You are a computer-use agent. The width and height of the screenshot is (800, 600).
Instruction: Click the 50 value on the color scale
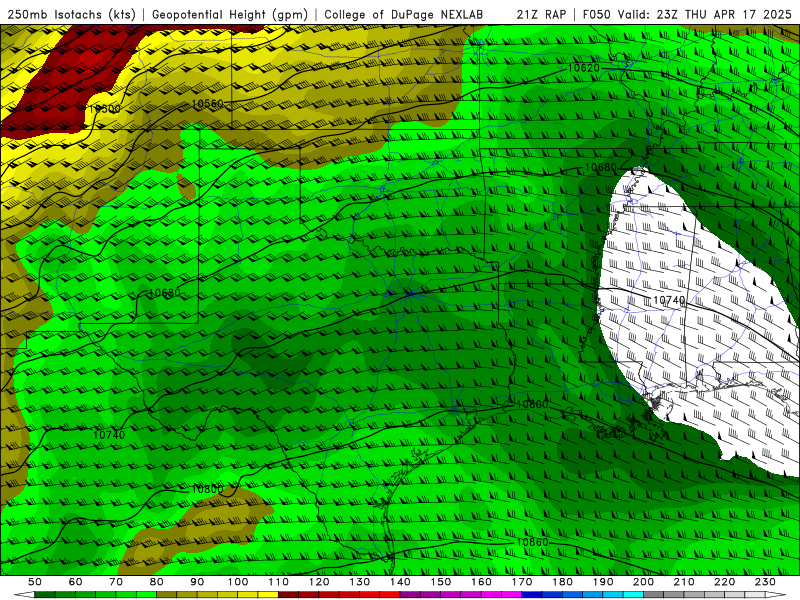tap(35, 582)
